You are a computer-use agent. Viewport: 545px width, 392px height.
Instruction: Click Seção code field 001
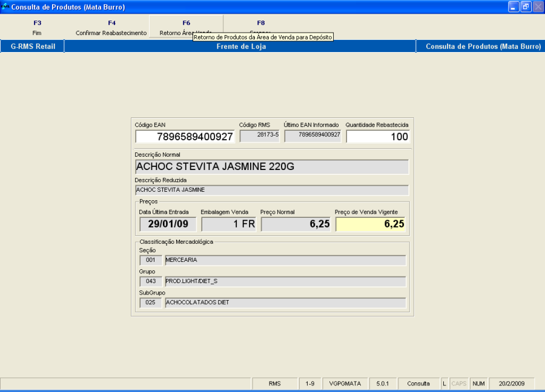coord(151,260)
